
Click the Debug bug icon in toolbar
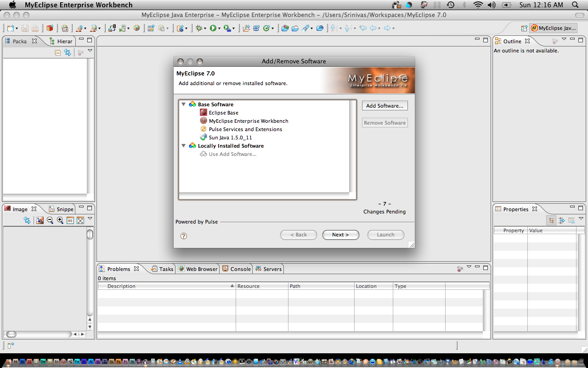tap(199, 28)
